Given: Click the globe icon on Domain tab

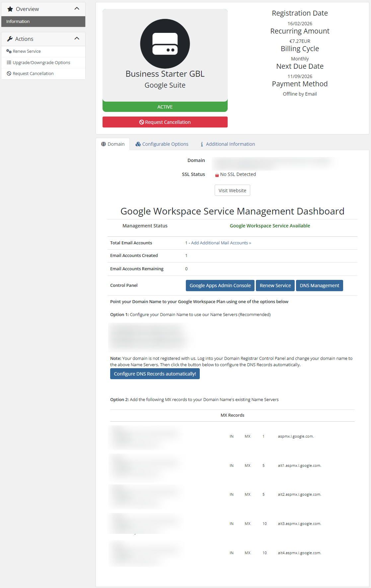Looking at the screenshot, I should coord(104,144).
